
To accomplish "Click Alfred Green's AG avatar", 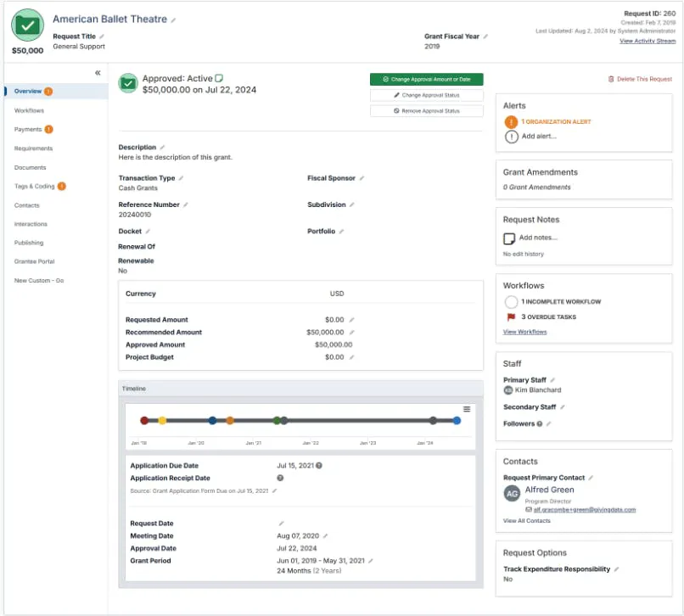I will click(512, 494).
